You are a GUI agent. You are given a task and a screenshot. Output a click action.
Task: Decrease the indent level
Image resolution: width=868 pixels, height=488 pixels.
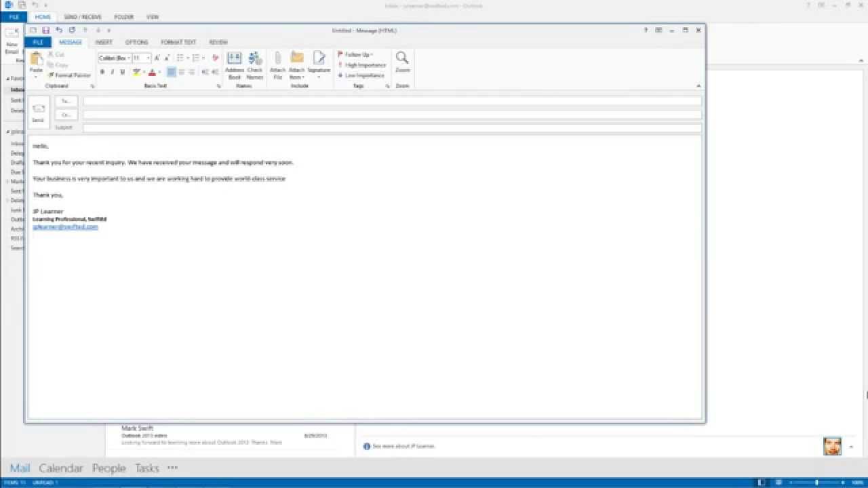[205, 72]
